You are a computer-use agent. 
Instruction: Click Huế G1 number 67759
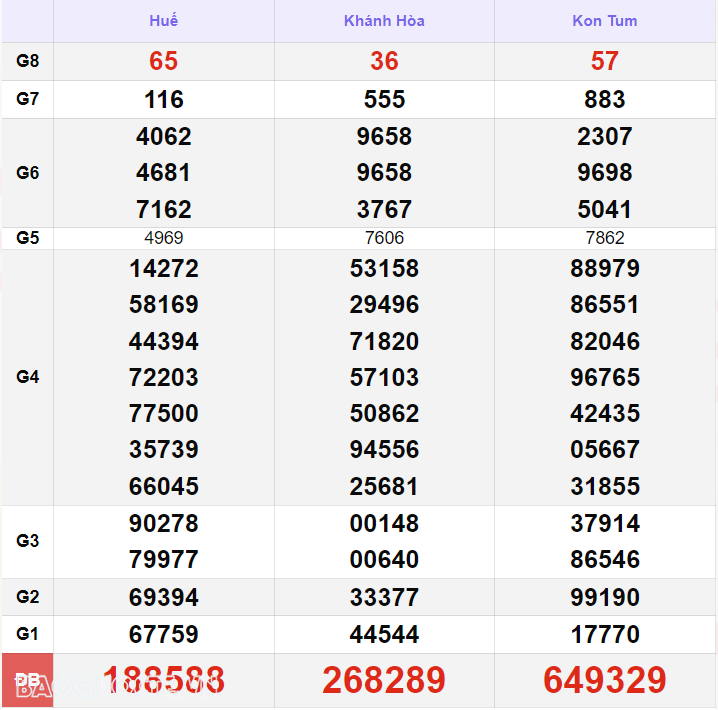pyautogui.click(x=163, y=634)
